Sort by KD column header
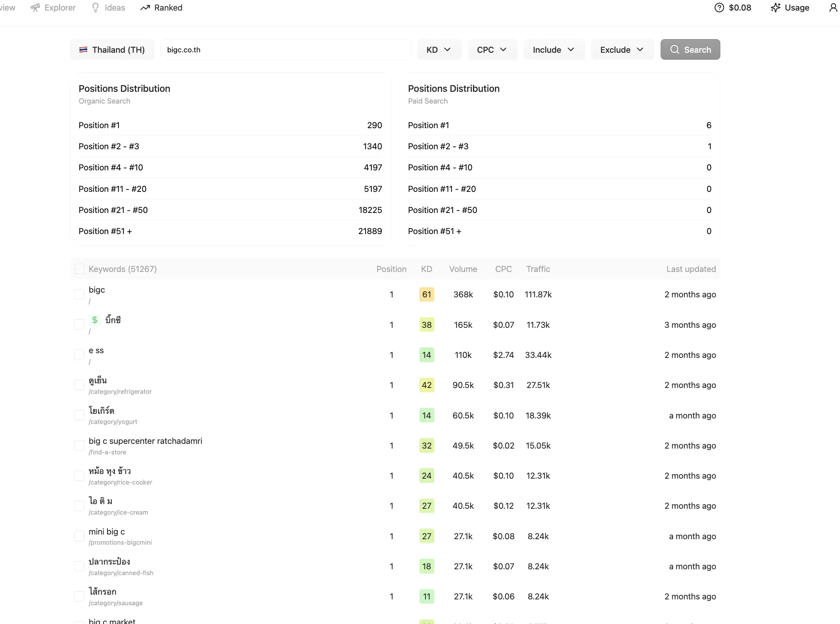 (426, 269)
